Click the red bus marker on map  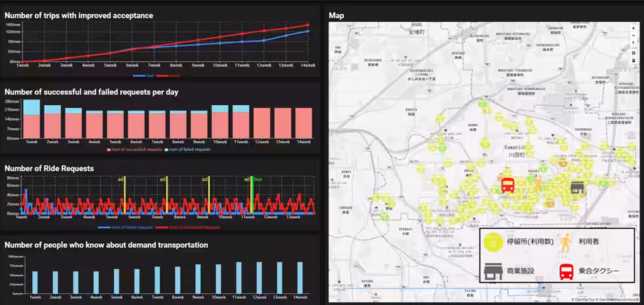507,186
